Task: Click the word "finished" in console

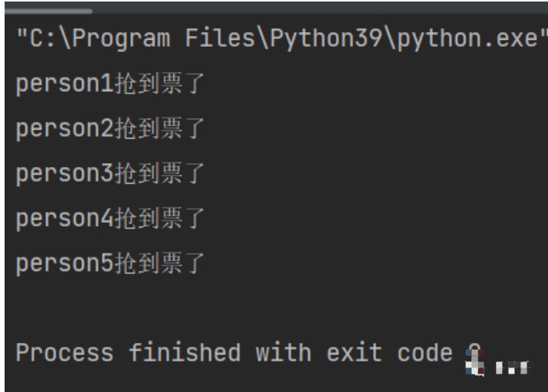Action: point(184,353)
